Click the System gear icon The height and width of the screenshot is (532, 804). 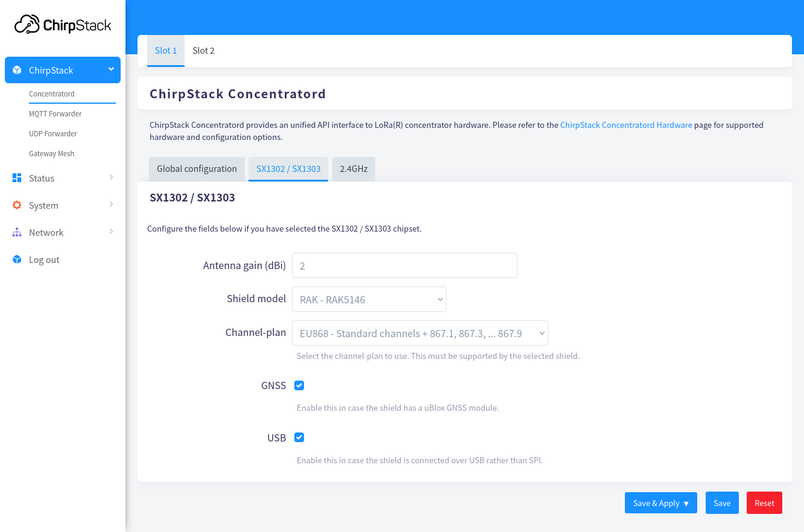(17, 205)
